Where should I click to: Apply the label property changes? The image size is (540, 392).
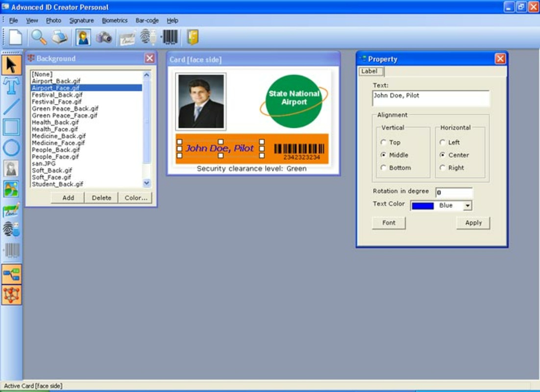click(x=472, y=223)
